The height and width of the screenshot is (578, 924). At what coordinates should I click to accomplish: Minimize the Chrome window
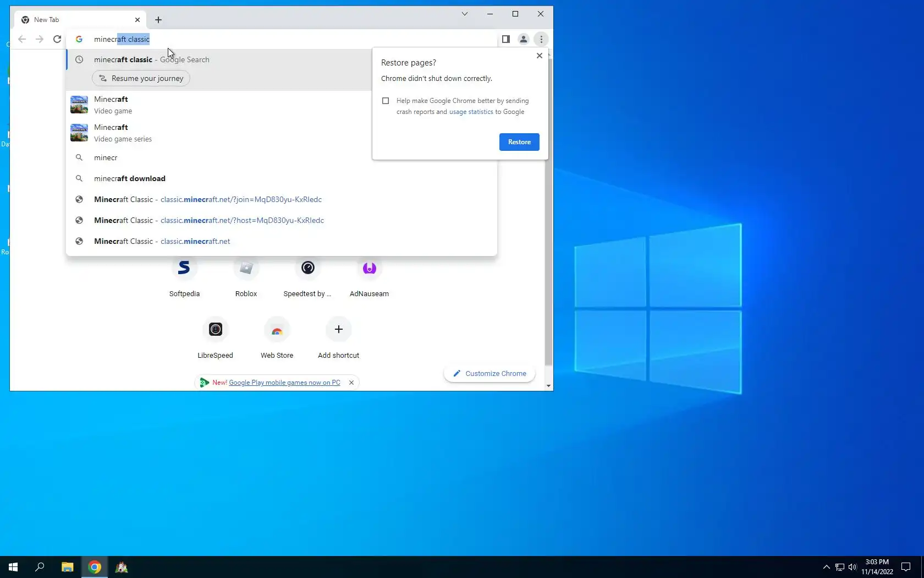[x=490, y=14]
